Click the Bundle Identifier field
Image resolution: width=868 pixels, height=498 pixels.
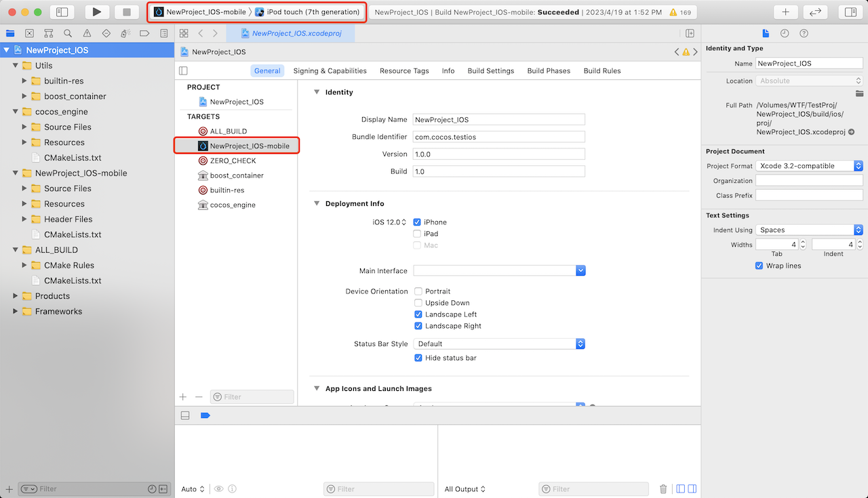pos(499,137)
